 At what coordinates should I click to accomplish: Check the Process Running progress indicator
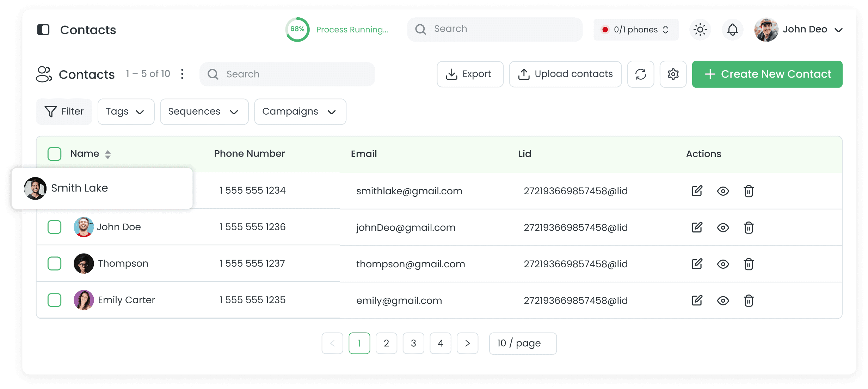298,30
